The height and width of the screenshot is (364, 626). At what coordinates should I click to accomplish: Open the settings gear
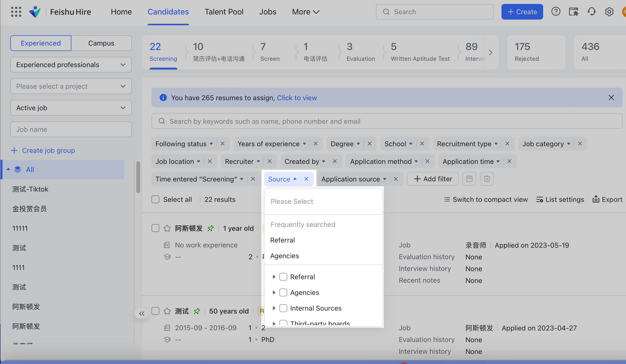pos(609,12)
